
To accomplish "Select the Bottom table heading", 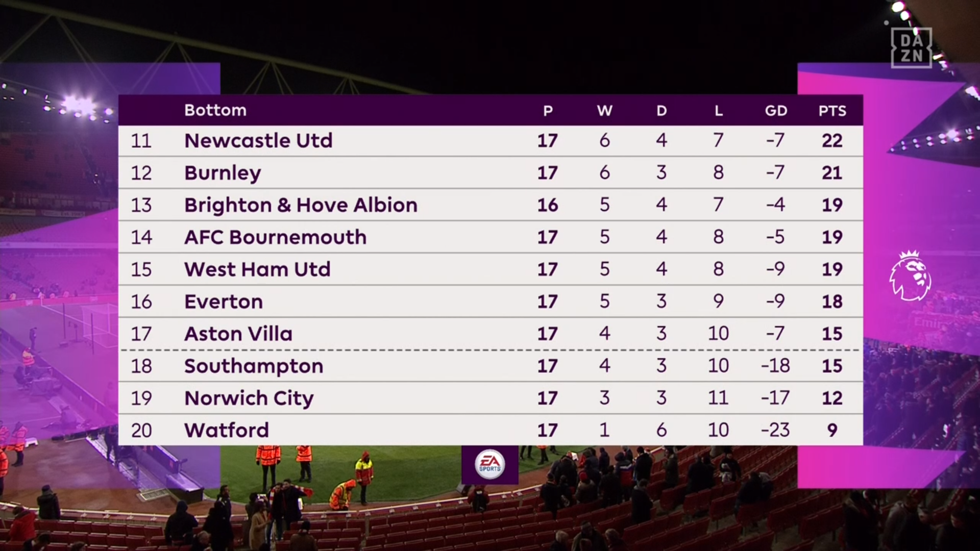I will pos(215,110).
